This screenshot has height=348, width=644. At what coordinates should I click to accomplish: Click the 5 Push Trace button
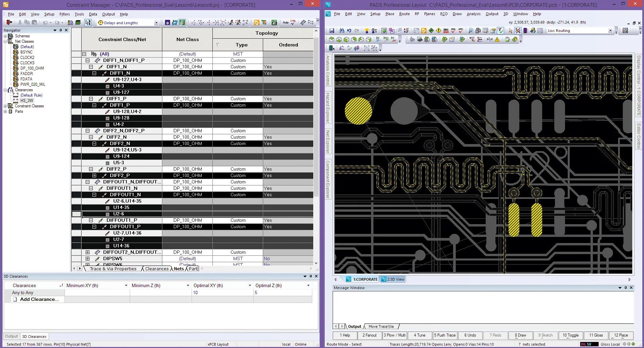(445, 335)
